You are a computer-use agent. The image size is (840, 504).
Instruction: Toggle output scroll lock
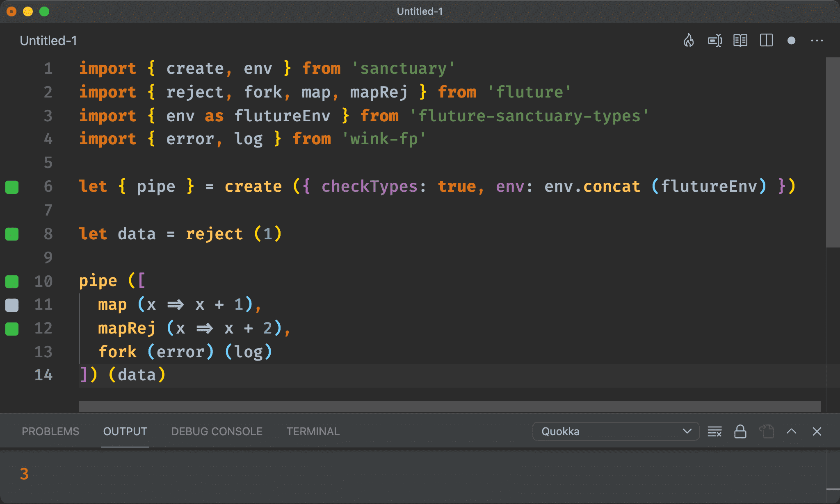click(740, 431)
